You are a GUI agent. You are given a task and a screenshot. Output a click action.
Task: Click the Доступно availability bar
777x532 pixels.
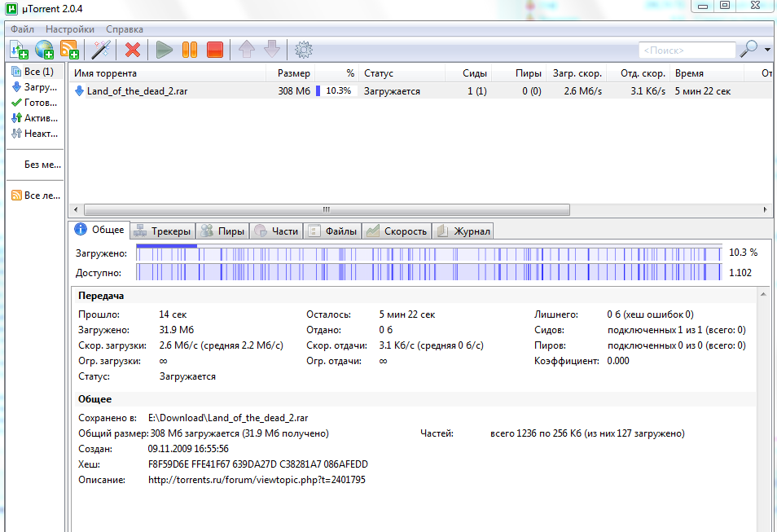click(429, 272)
